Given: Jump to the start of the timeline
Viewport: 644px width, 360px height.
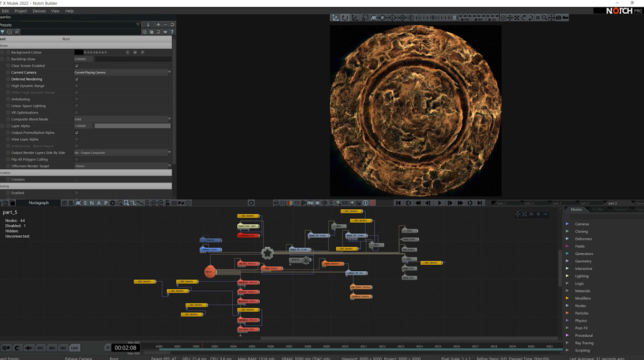Looking at the screenshot, I should (398, 203).
